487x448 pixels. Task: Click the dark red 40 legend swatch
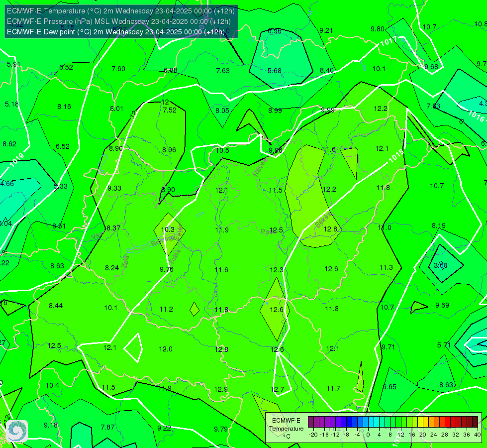475,422
